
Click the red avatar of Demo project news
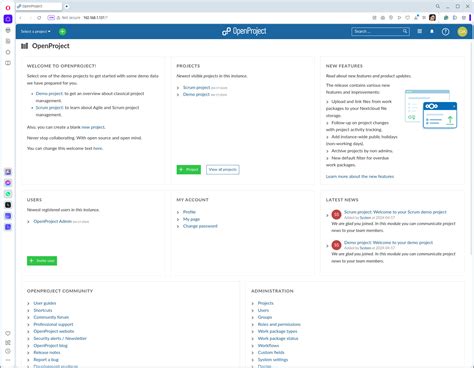(x=336, y=245)
